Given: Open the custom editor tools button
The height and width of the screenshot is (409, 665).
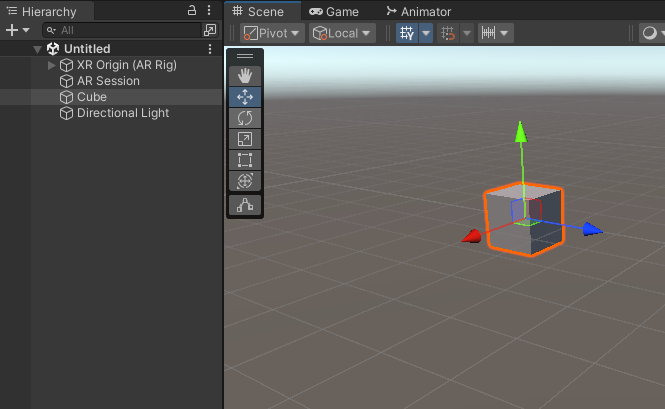Looking at the screenshot, I should (x=245, y=205).
